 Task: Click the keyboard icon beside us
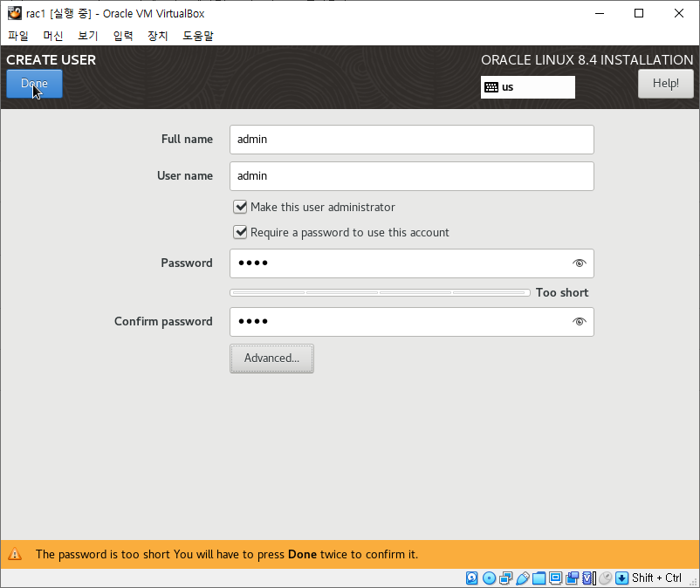[491, 87]
